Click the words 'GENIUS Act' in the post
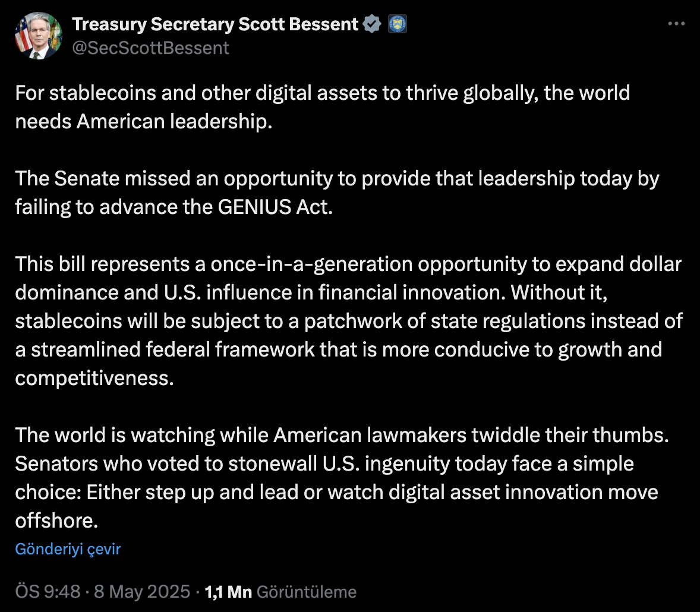The height and width of the screenshot is (612, 700). click(x=275, y=207)
